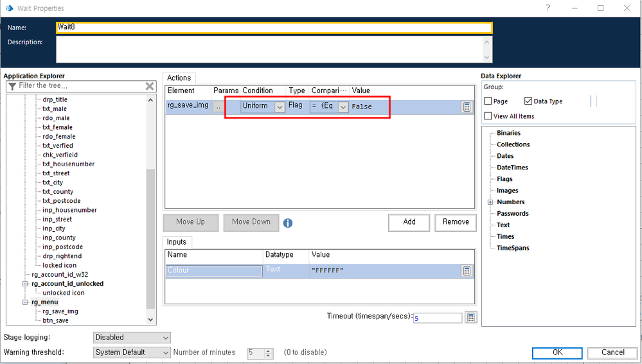Open the Timeout expression calculator

(x=471, y=318)
